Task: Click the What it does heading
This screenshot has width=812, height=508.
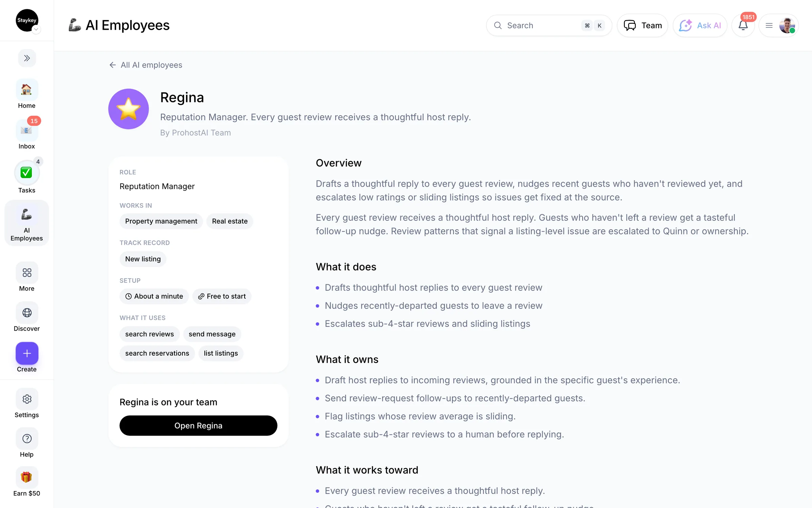Action: (346, 267)
